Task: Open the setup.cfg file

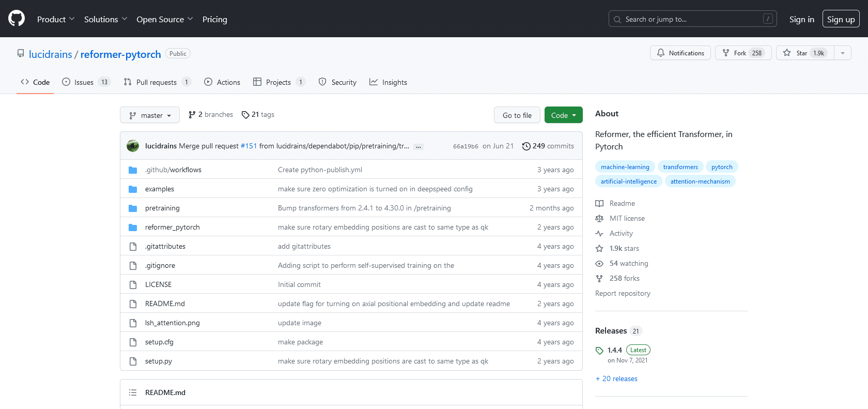Action: tap(159, 342)
